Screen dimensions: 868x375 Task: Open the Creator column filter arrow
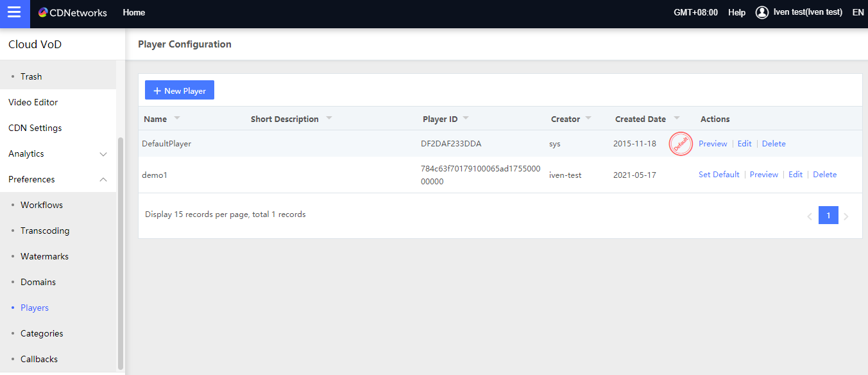[588, 119]
